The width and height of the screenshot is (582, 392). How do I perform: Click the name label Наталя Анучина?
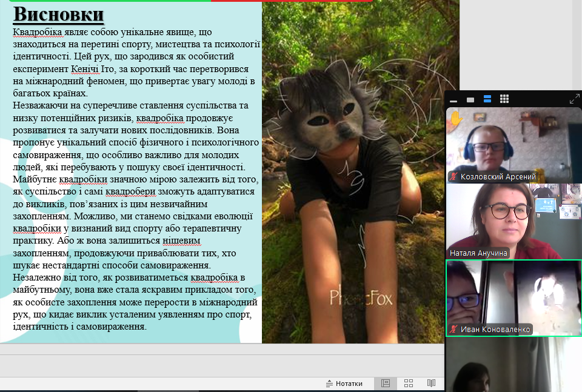tap(478, 253)
